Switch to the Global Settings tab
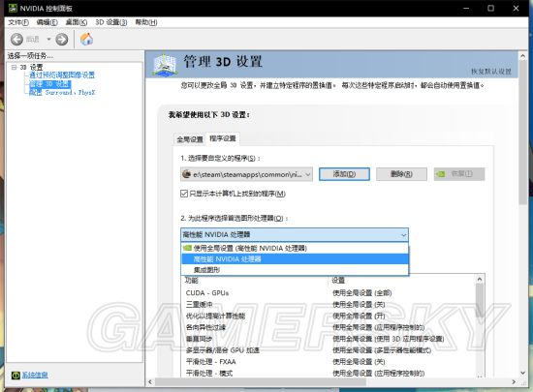The height and width of the screenshot is (392, 533). click(190, 139)
